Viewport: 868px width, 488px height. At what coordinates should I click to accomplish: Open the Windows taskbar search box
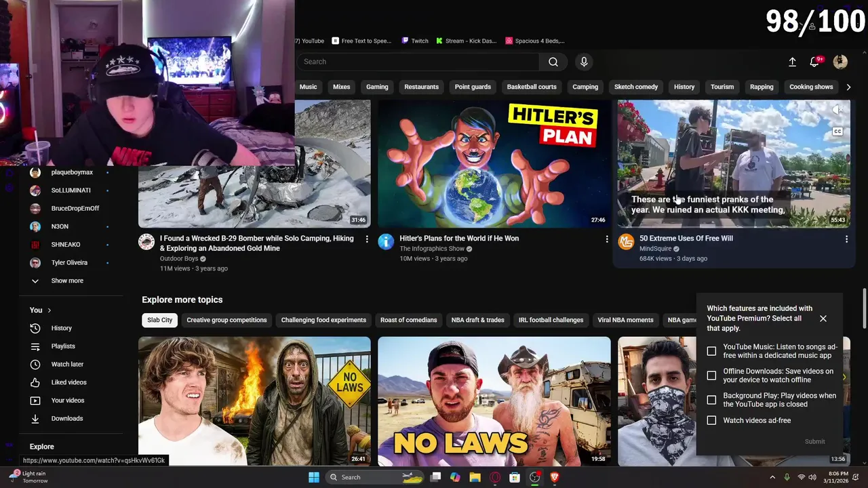pyautogui.click(x=376, y=477)
